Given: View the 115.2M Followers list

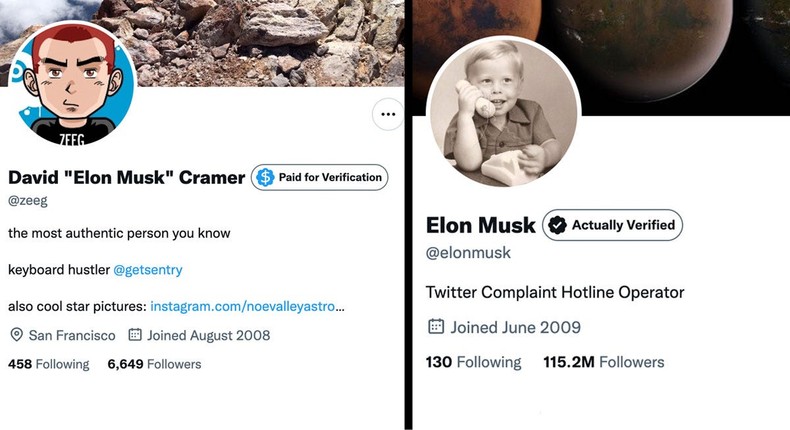Looking at the screenshot, I should (603, 362).
